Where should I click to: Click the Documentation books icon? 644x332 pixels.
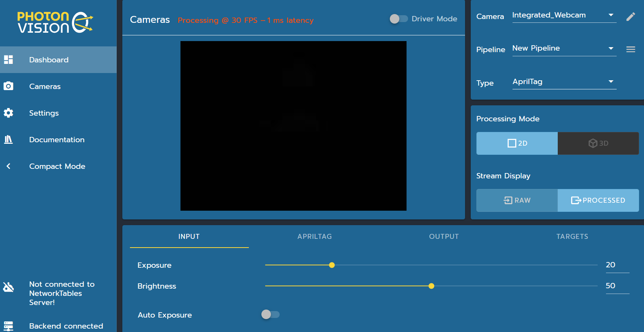point(8,140)
